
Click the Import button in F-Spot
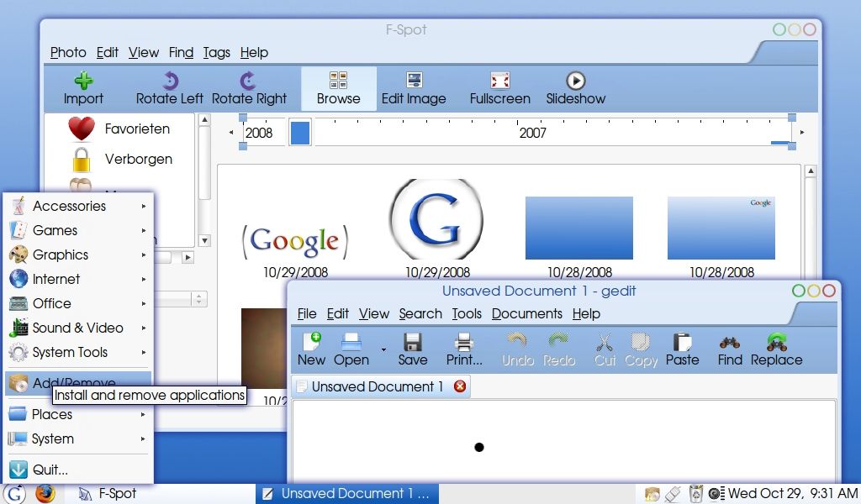pos(83,89)
